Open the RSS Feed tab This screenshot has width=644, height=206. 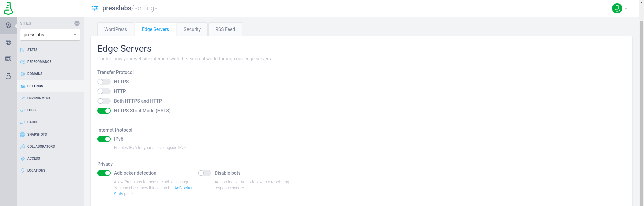[225, 29]
